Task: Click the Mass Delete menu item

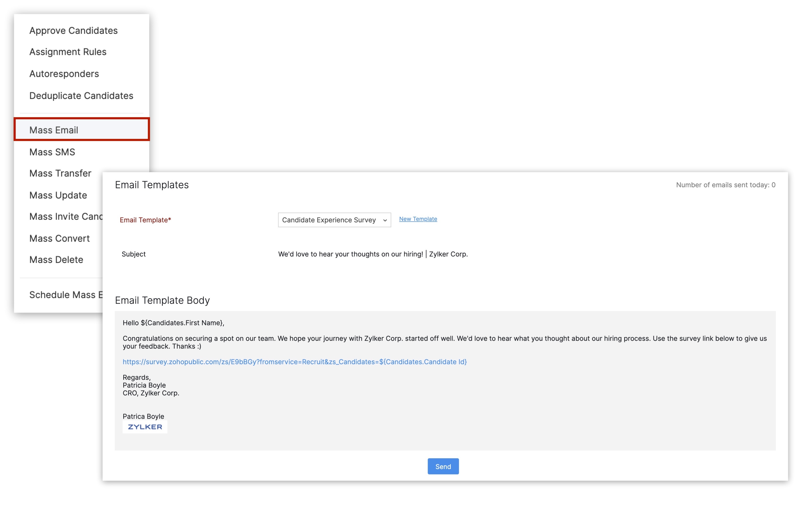Action: click(56, 260)
